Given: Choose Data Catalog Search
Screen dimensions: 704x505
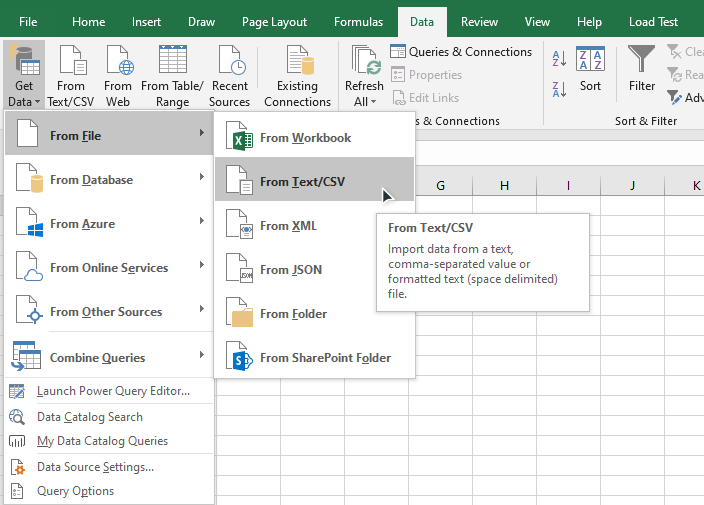Looking at the screenshot, I should coord(109,417).
